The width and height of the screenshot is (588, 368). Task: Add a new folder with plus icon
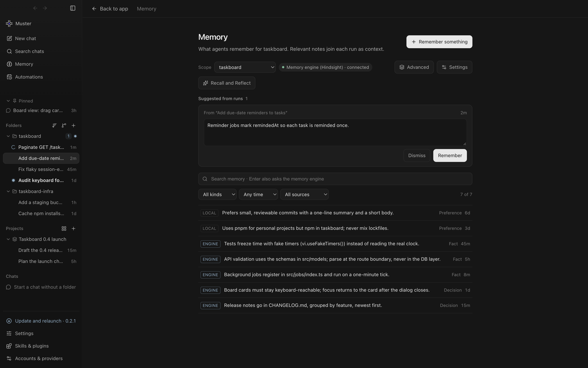click(73, 125)
